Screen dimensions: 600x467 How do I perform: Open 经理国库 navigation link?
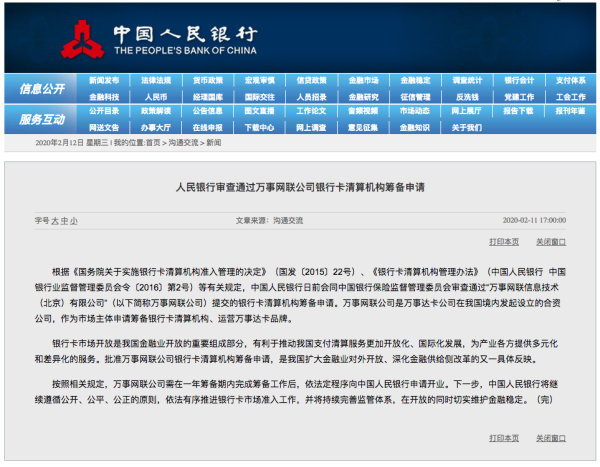click(208, 97)
